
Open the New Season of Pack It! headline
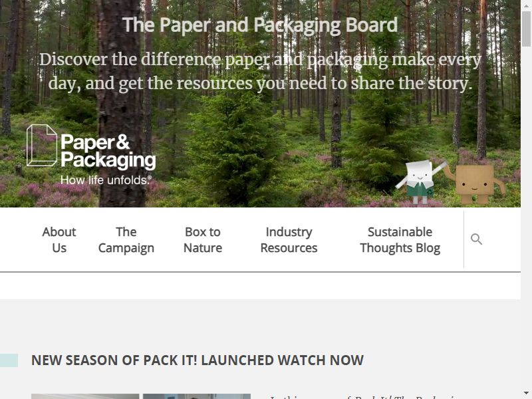(x=198, y=360)
